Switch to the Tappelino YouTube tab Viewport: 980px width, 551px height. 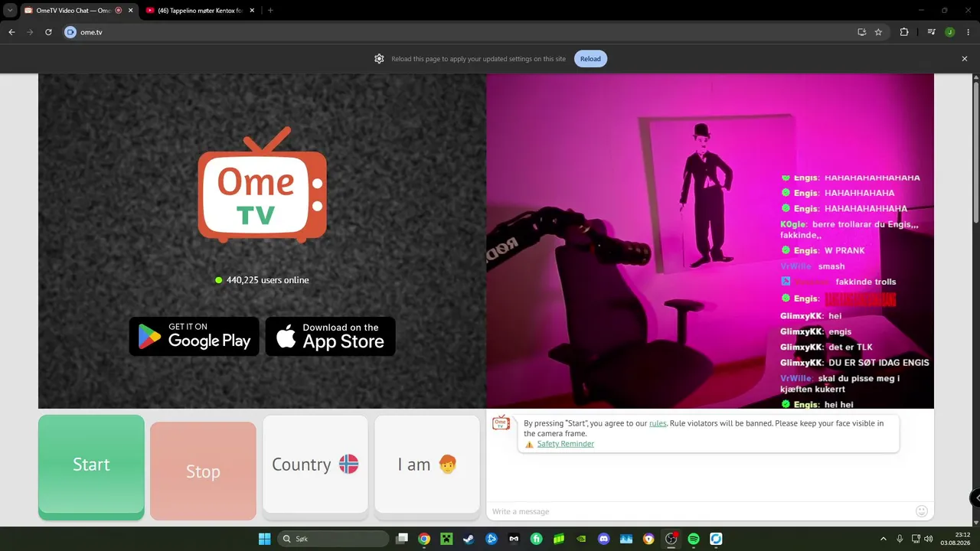[201, 11]
